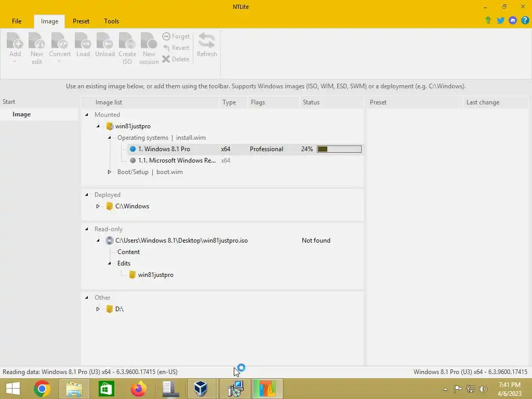Select Content under the ISO entry
532x399 pixels.
pyautogui.click(x=129, y=252)
